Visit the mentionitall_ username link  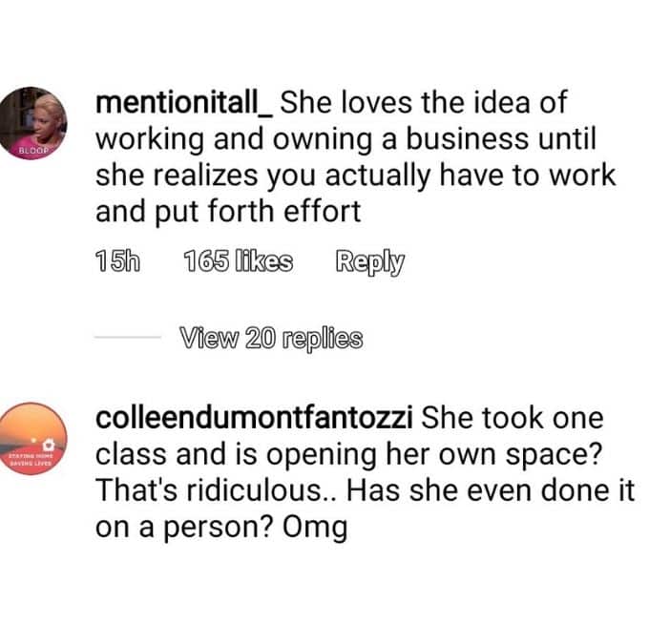(x=184, y=102)
